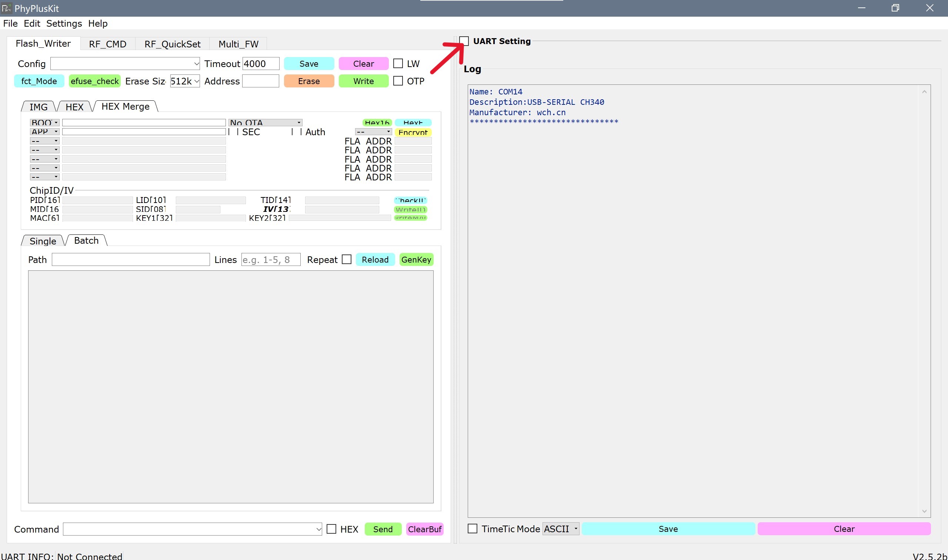Enable the UART Setting checkbox
Image resolution: width=948 pixels, height=560 pixels.
(464, 41)
